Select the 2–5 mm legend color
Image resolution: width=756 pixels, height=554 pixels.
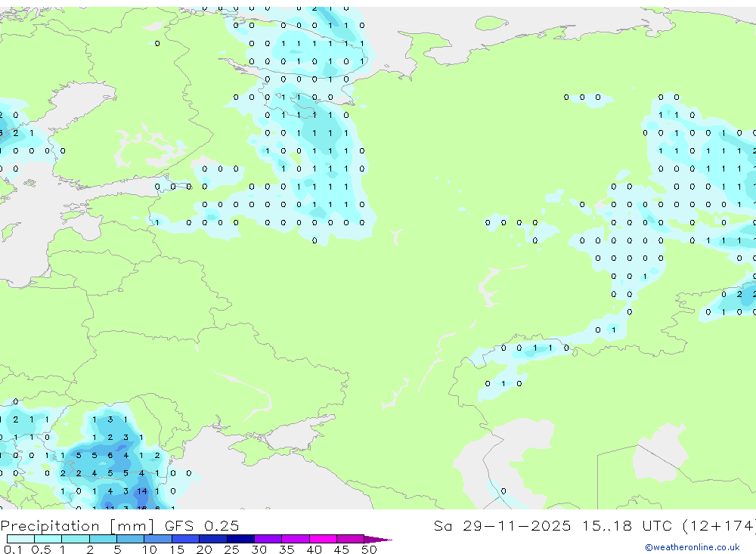point(103,539)
